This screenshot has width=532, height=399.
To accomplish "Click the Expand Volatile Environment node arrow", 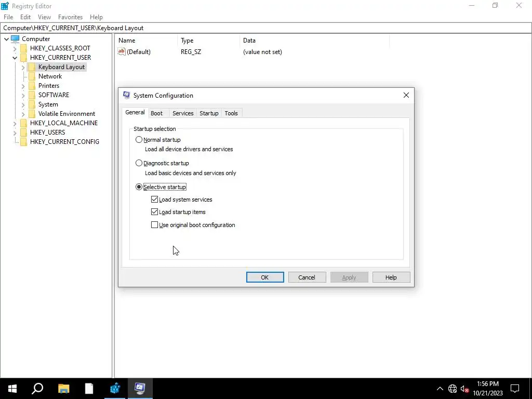I will 23,114.
